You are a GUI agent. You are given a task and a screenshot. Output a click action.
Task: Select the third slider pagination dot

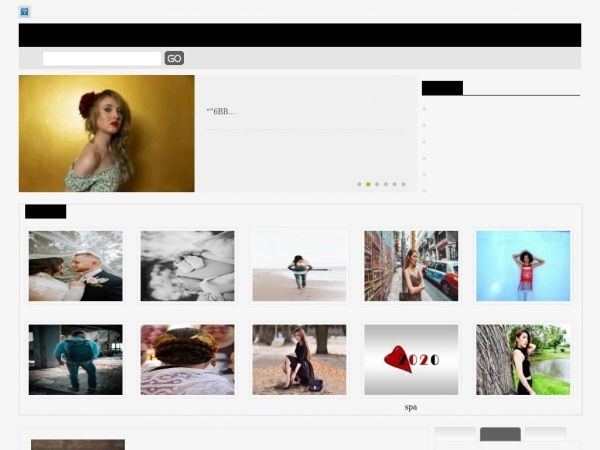tap(377, 184)
